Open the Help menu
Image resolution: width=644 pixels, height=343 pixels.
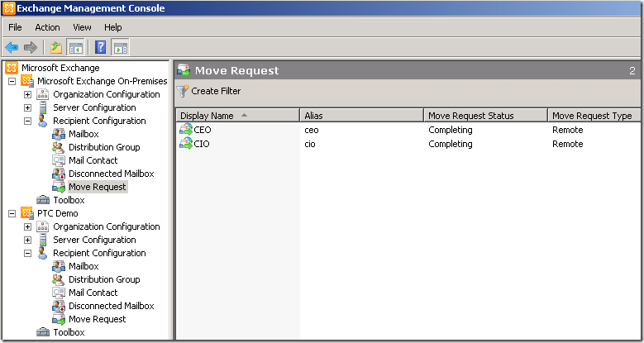[x=113, y=27]
